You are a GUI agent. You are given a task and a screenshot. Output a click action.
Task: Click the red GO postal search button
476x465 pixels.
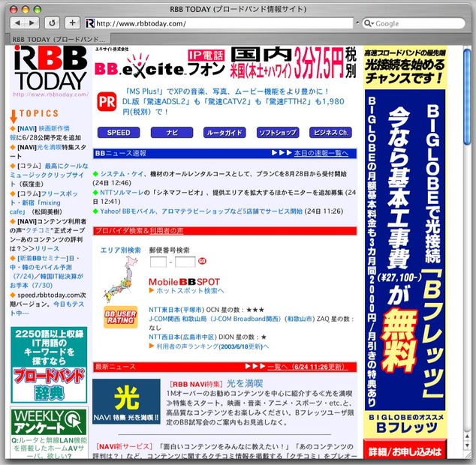[202, 261]
